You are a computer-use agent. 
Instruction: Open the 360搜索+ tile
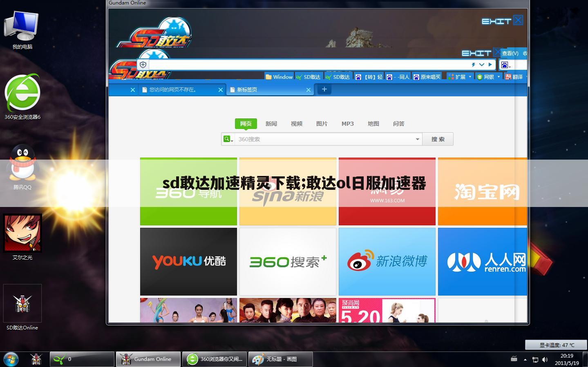click(288, 262)
